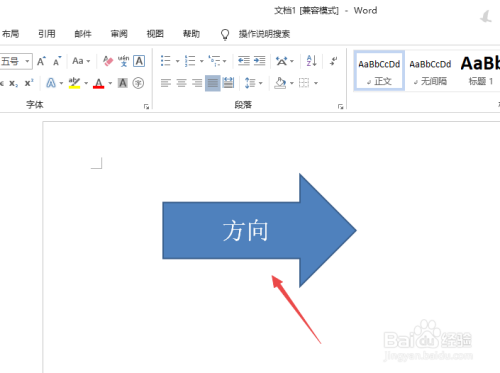Align text left
Screen dimensions: 500x373
tap(166, 83)
